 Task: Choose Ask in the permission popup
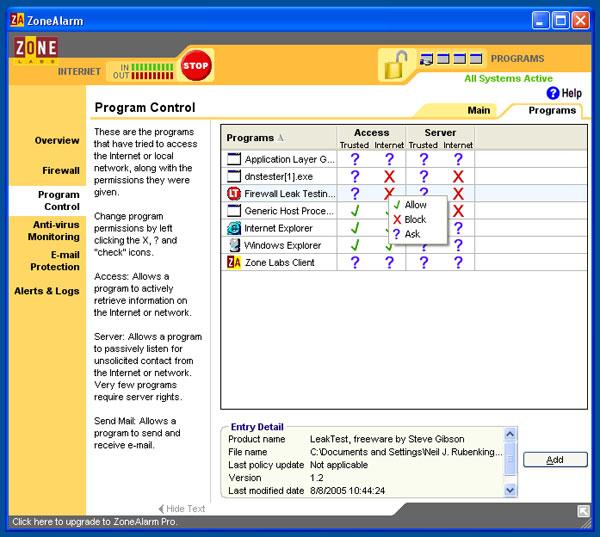point(417,234)
